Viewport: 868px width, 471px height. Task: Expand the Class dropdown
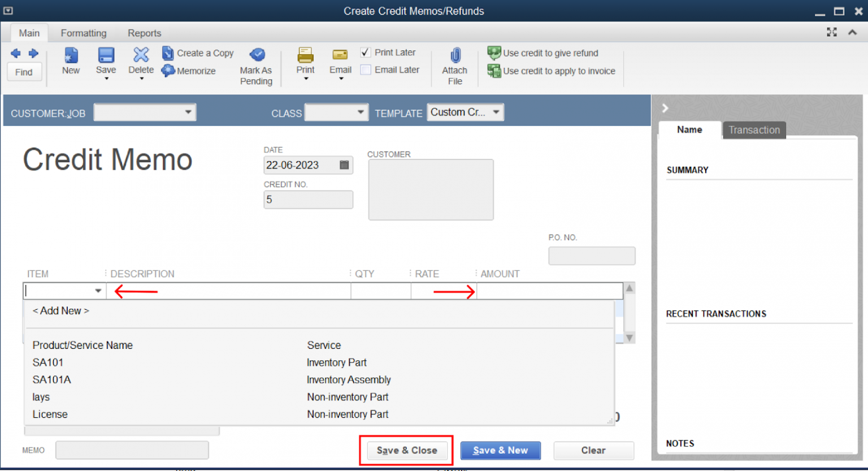[x=361, y=111]
